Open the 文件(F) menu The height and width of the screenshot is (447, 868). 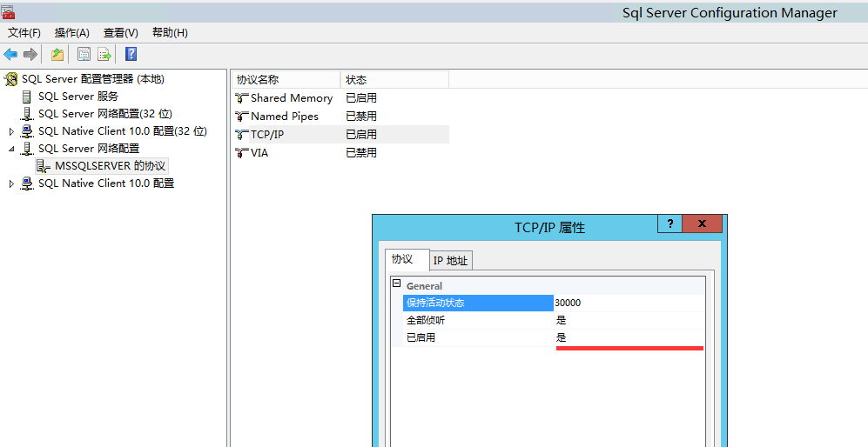pos(24,33)
